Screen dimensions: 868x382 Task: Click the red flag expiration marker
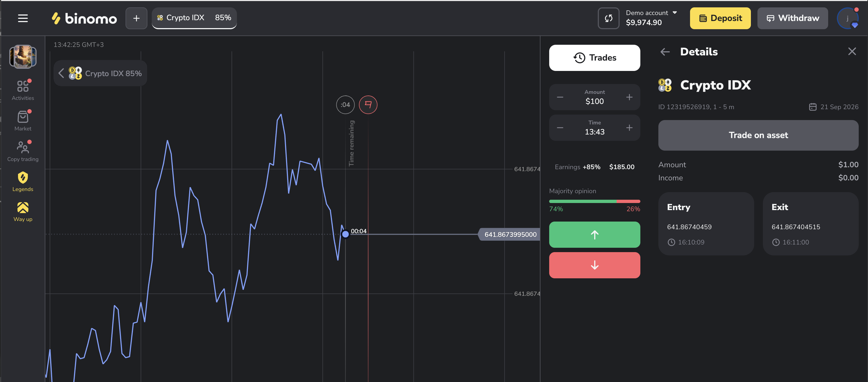point(368,105)
